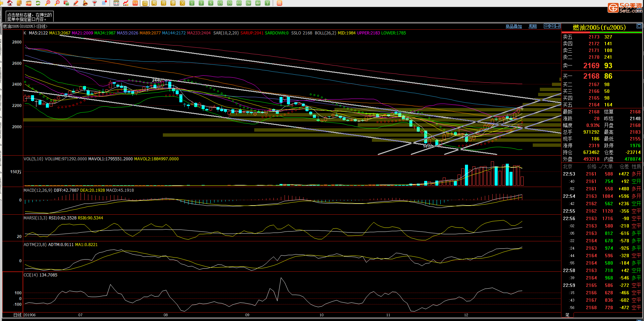This screenshot has height=321, width=644.
Task: Click the green refresh arrows icon
Action: point(38,3)
